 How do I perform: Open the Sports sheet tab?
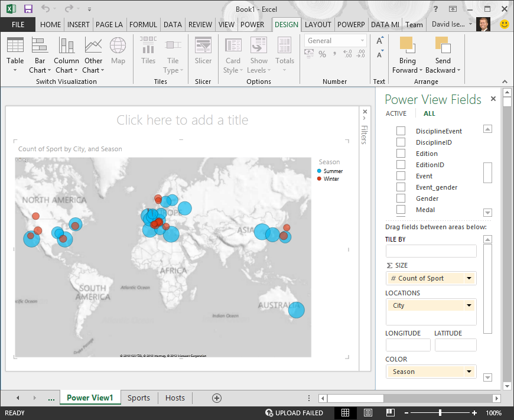click(x=138, y=398)
